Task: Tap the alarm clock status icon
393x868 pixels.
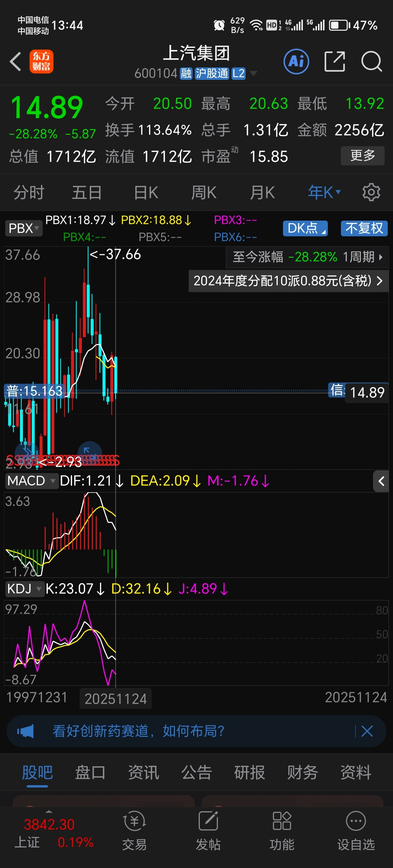Action: 219,25
